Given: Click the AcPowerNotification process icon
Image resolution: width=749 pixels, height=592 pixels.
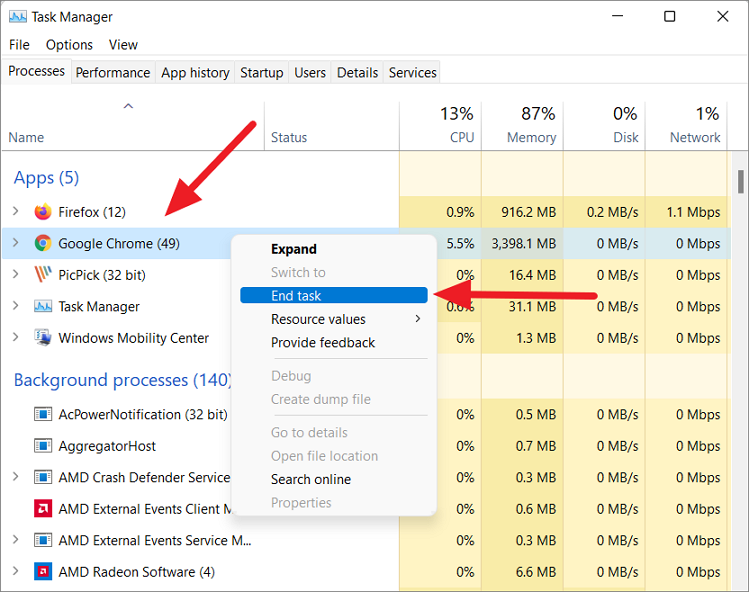Looking at the screenshot, I should pos(43,414).
